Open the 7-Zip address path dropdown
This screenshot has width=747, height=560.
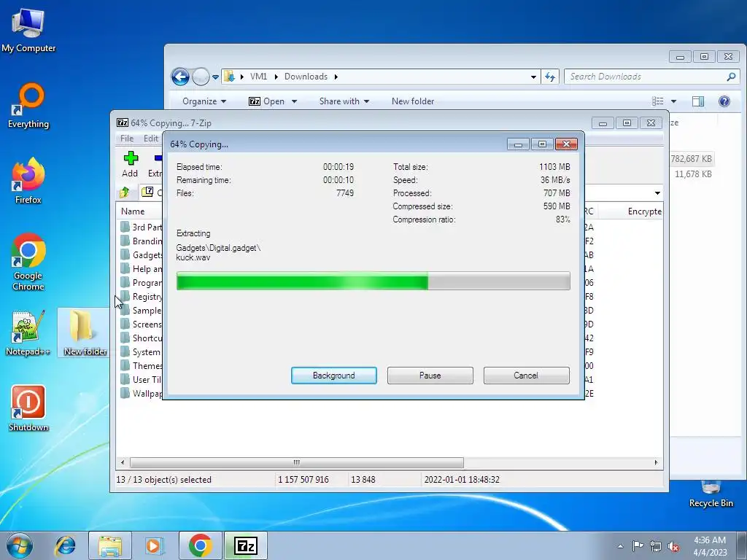(x=657, y=192)
